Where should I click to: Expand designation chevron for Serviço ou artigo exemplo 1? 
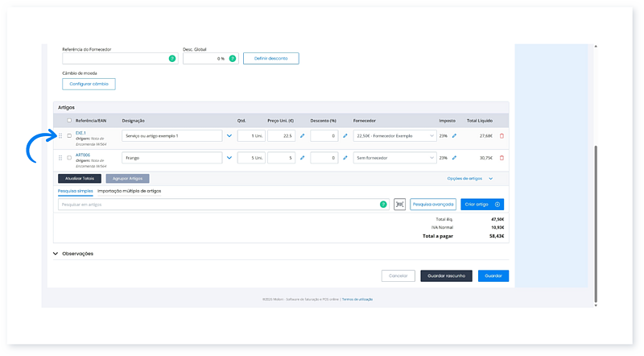pos(229,135)
